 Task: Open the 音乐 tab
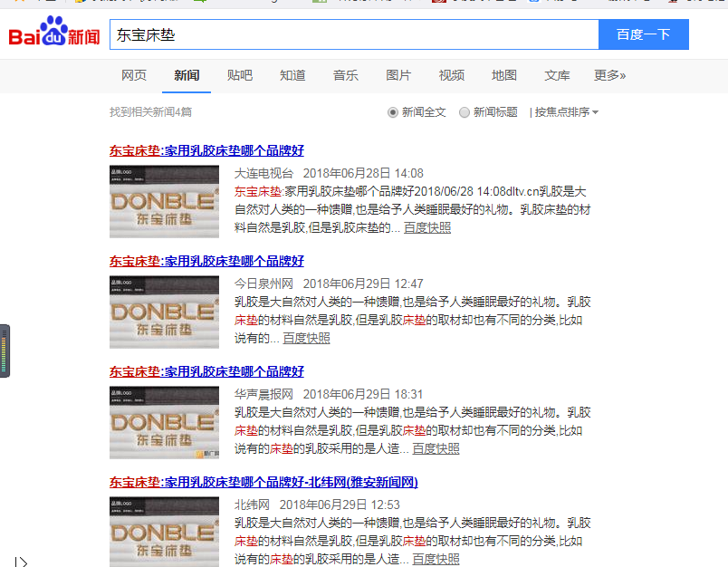(x=345, y=75)
